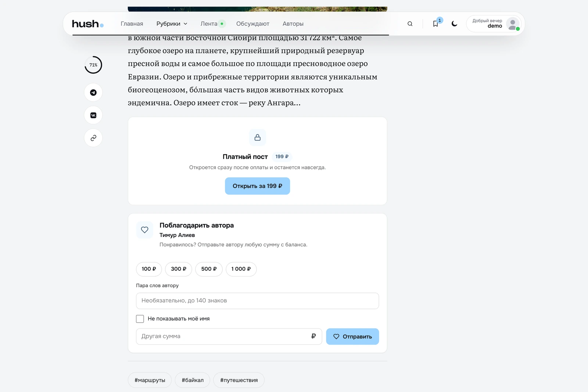
Task: Click the 199 ₽ price badge
Action: (282, 157)
